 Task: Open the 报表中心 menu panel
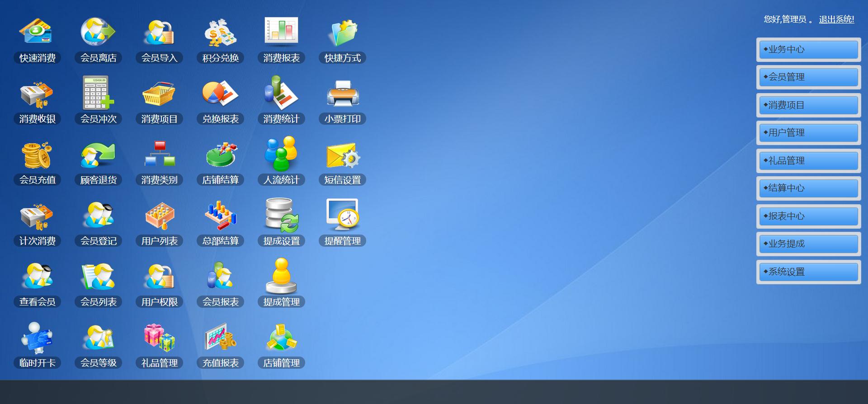coord(808,216)
